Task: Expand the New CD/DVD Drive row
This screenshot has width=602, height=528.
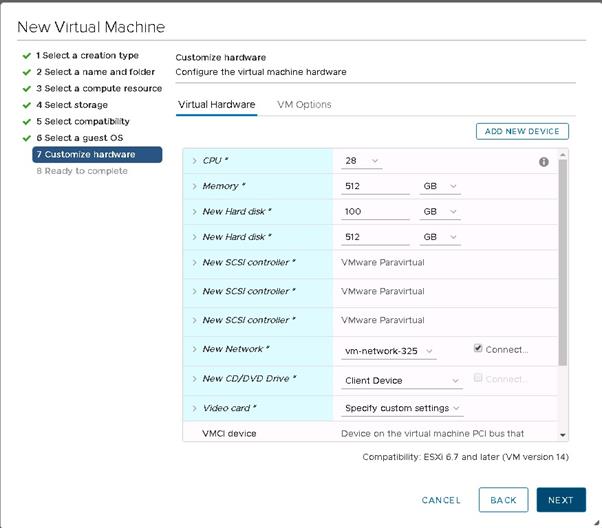Action: 194,379
